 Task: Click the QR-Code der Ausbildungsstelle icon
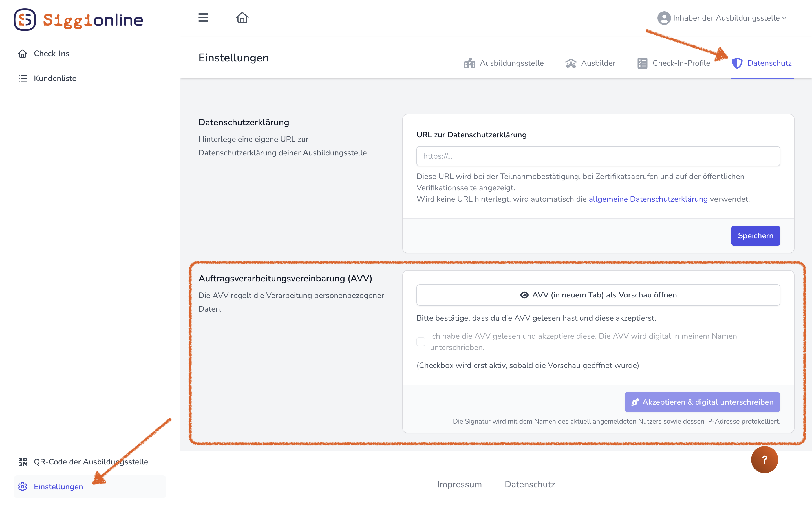pyautogui.click(x=23, y=462)
